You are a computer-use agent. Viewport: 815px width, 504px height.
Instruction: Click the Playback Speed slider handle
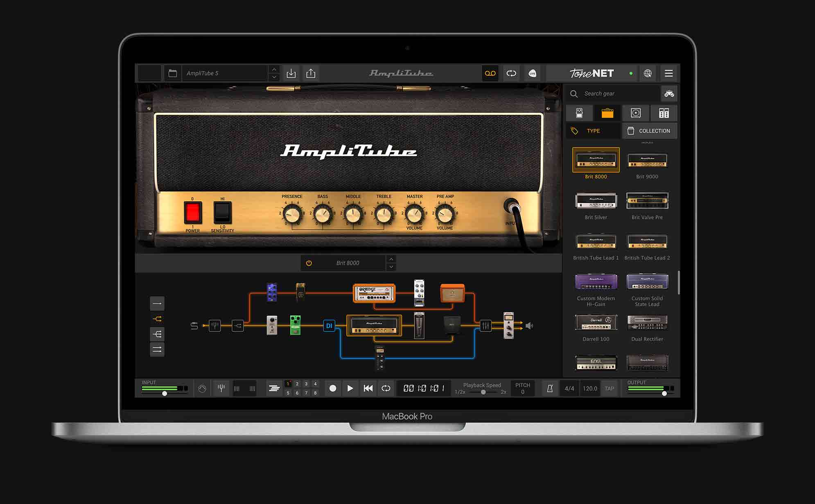(x=483, y=392)
